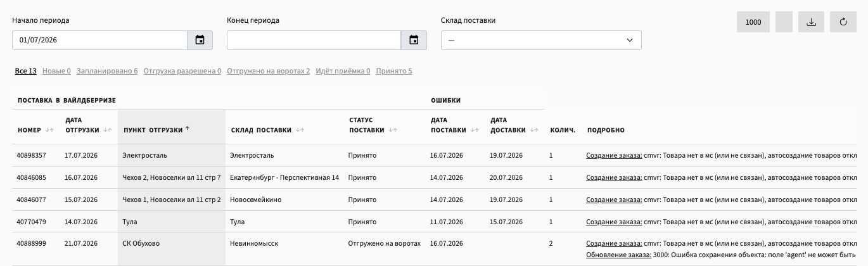The image size is (868, 266).
Task: Open calendar for Начало периода
Action: click(200, 40)
